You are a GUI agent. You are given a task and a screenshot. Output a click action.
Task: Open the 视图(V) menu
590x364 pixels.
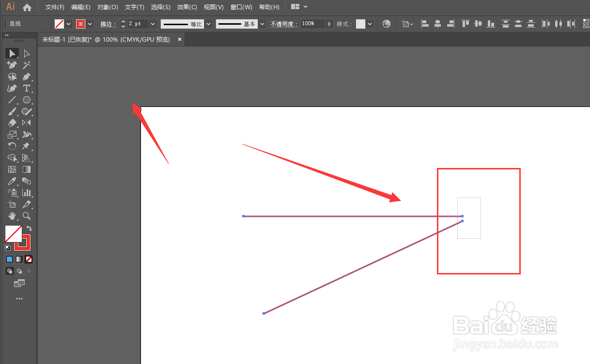pos(214,7)
